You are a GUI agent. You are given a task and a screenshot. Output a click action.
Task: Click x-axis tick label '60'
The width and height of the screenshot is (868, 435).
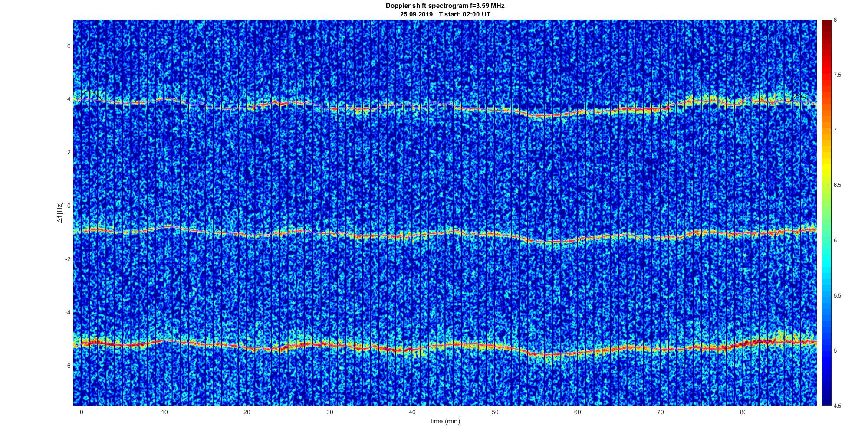578,412
